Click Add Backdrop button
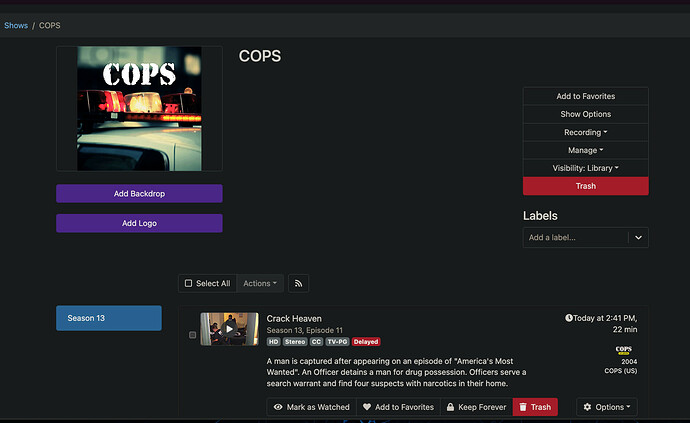 tap(139, 194)
